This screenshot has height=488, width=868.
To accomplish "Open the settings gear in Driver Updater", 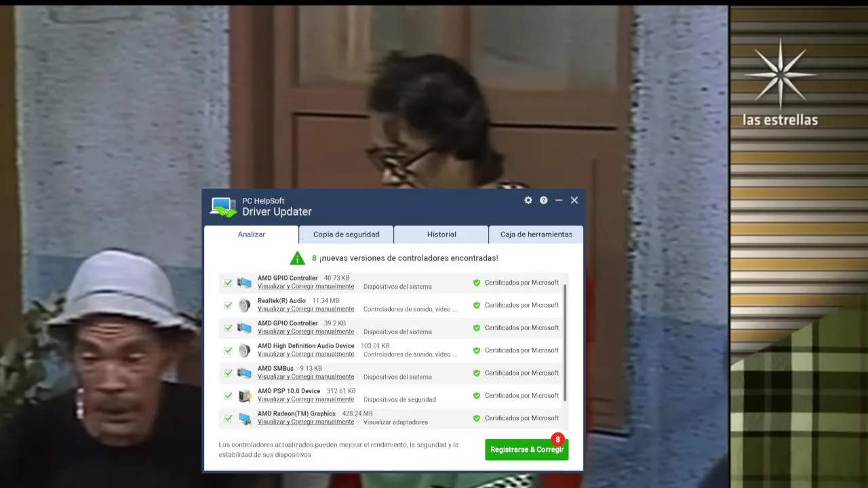I will pos(528,200).
